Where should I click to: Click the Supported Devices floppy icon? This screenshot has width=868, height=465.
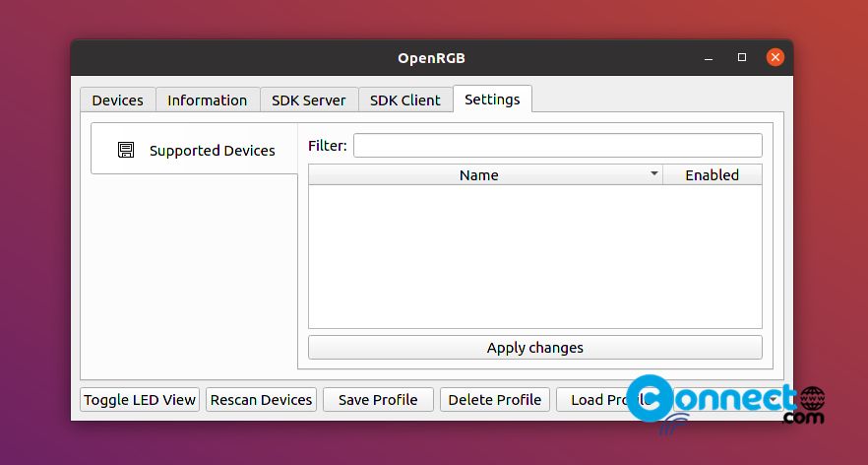[x=126, y=150]
